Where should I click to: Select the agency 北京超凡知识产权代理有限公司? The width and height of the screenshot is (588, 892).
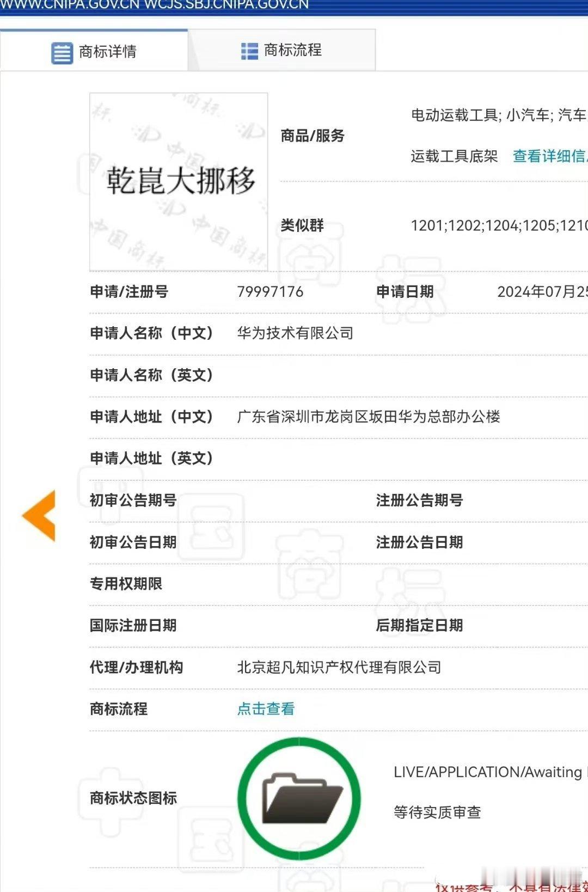pos(339,667)
